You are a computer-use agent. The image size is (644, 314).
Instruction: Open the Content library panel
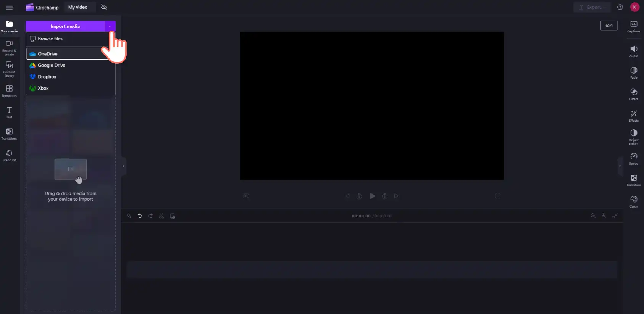[x=9, y=69]
